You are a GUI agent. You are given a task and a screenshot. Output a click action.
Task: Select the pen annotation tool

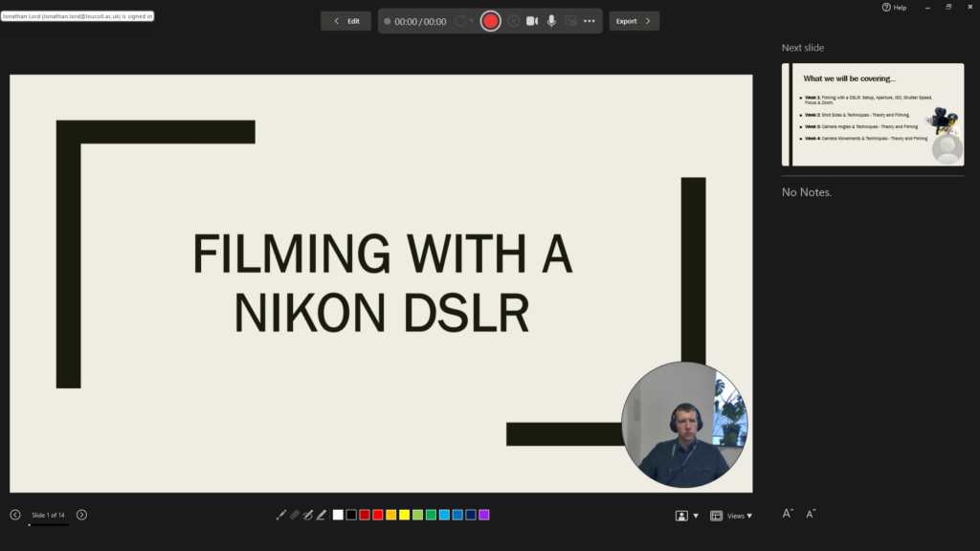click(x=307, y=515)
